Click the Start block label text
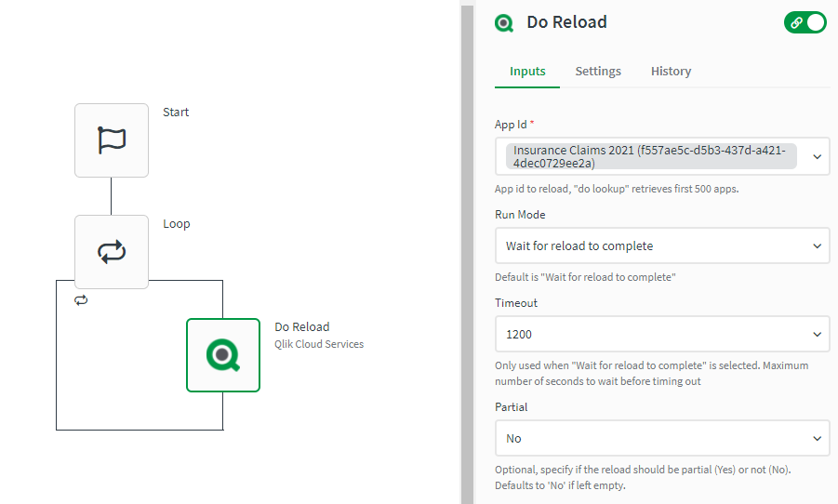The height and width of the screenshot is (504, 838). click(x=176, y=113)
